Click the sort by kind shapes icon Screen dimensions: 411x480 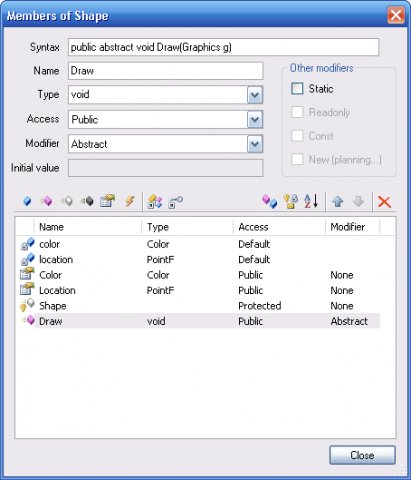pos(269,201)
